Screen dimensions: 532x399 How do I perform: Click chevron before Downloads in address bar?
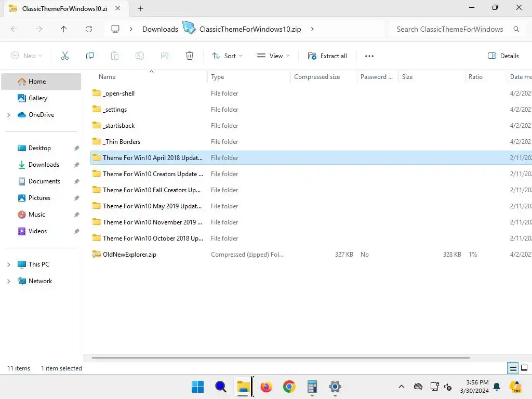coord(131,29)
